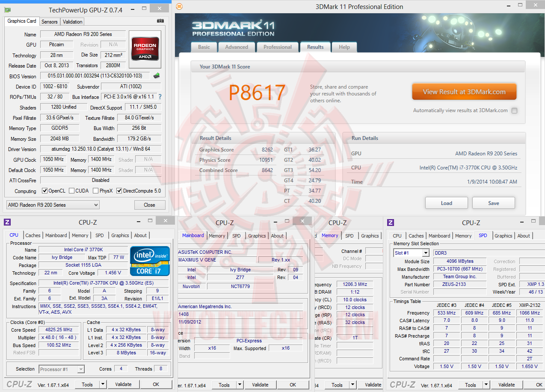Select the Results tab in 3DMark 11
The width and height of the screenshot is (545, 392).
point(315,47)
